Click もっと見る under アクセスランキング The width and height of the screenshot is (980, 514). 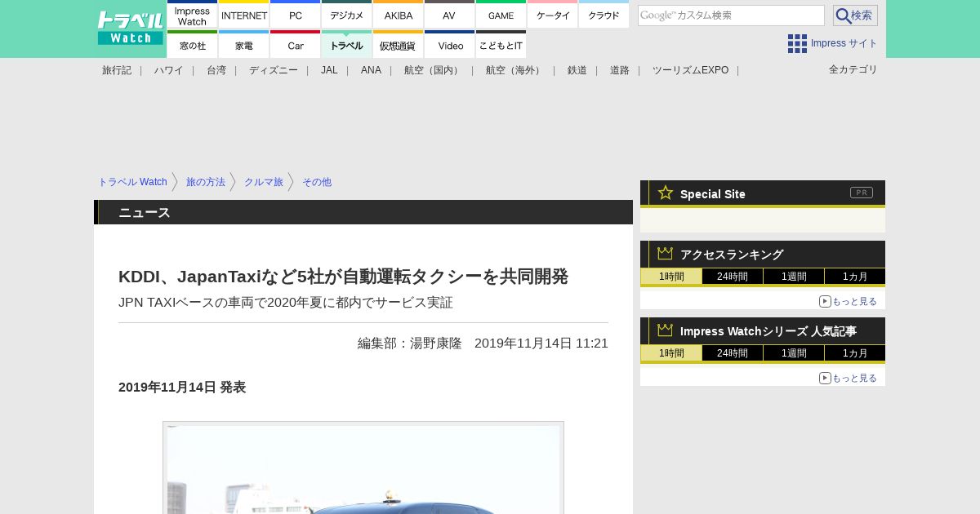[848, 301]
